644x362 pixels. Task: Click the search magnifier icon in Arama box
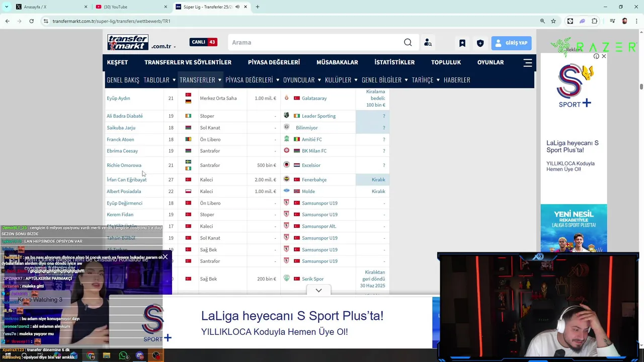tap(408, 42)
